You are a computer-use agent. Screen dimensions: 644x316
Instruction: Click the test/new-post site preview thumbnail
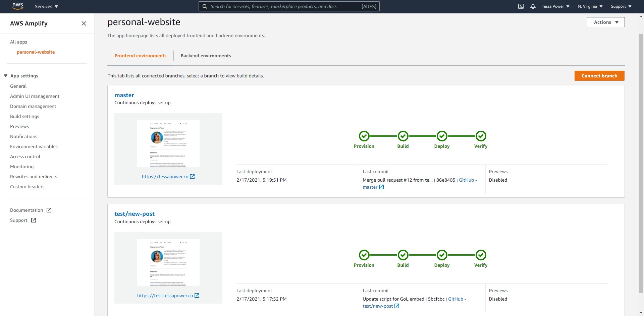(x=168, y=262)
